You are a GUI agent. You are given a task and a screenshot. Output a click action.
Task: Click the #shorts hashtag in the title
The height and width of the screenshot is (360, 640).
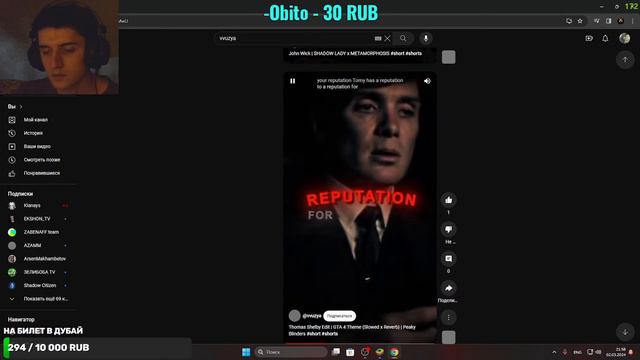click(330, 334)
